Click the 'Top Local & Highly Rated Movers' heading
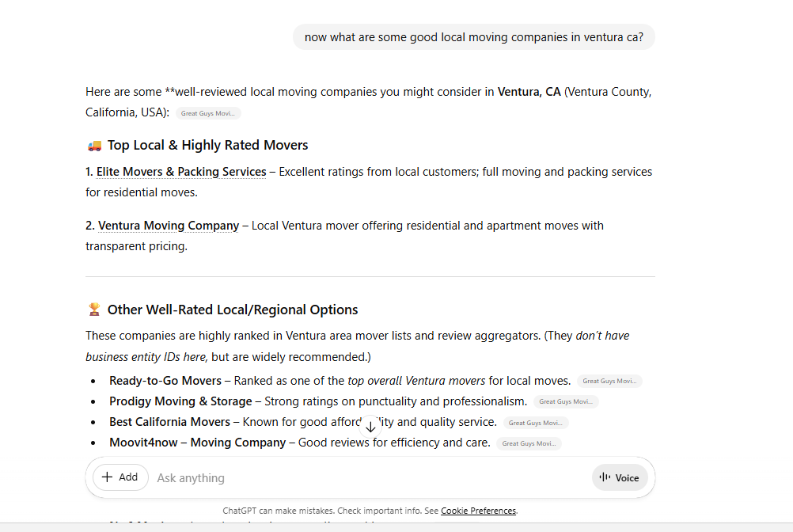This screenshot has width=793, height=532. [x=207, y=146]
